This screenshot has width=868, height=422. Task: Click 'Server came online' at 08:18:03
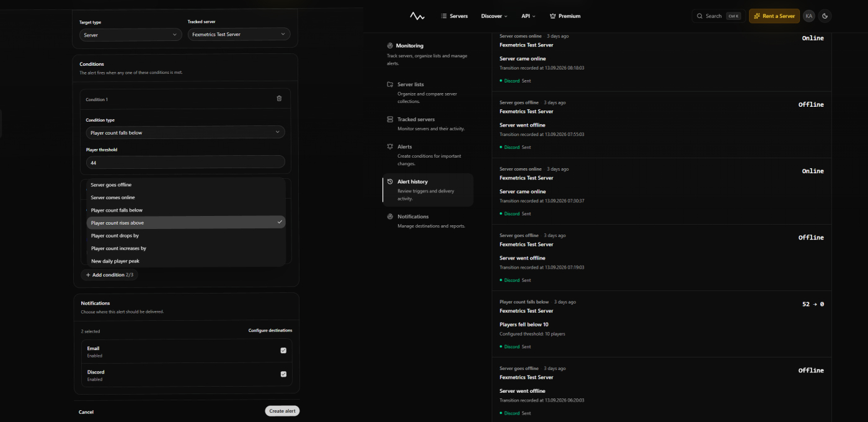[x=523, y=58]
